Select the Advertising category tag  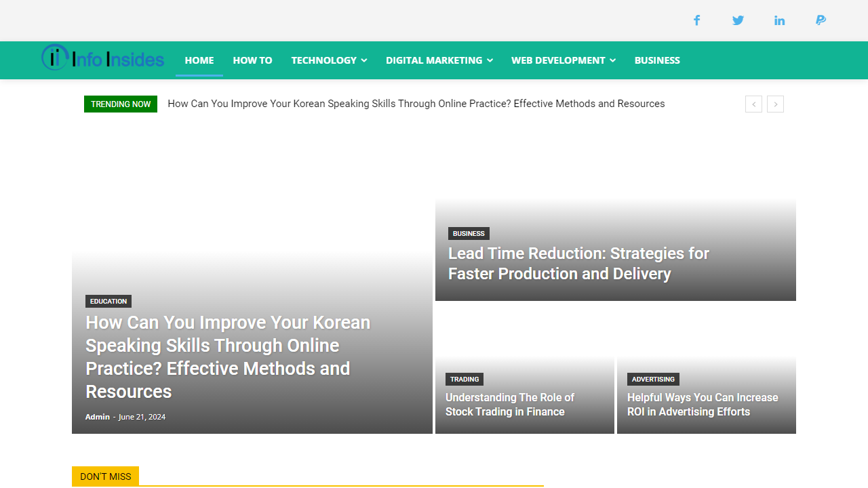(x=653, y=380)
